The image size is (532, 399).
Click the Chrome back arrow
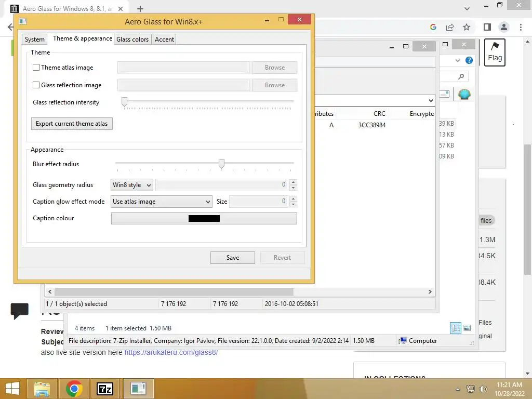coord(10,27)
